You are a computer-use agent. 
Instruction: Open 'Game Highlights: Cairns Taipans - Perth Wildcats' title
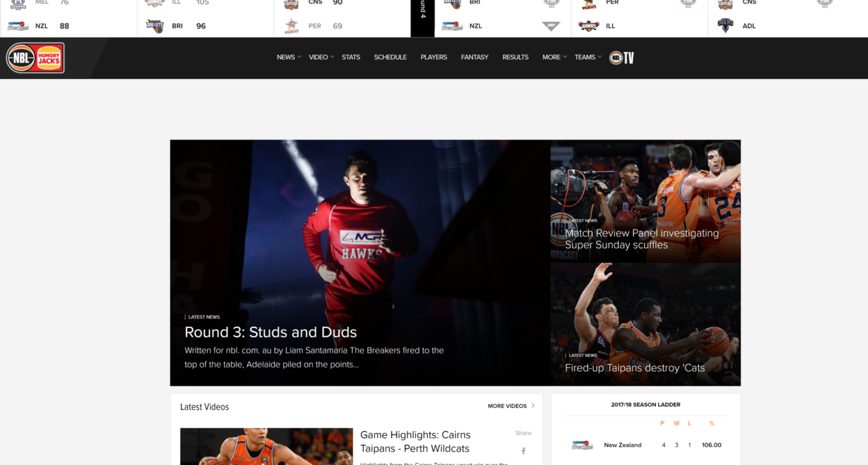415,441
